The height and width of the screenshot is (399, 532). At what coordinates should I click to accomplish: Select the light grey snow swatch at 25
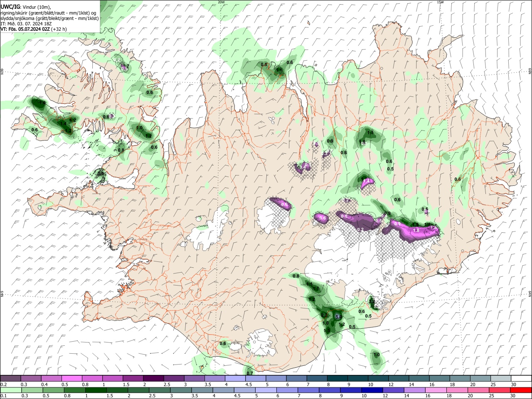point(500,379)
